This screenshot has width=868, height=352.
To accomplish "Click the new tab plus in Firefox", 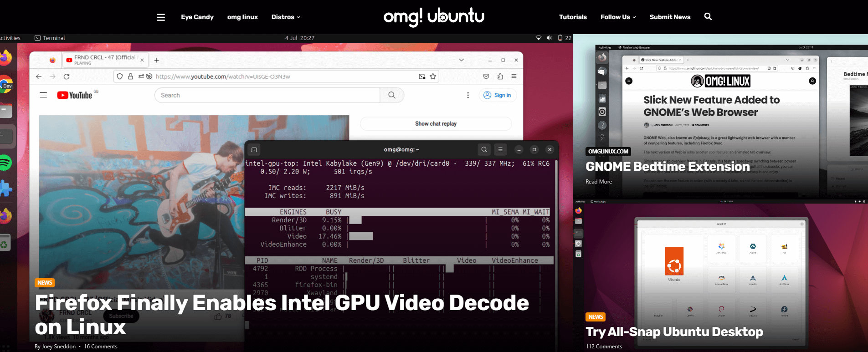I will coord(156,60).
